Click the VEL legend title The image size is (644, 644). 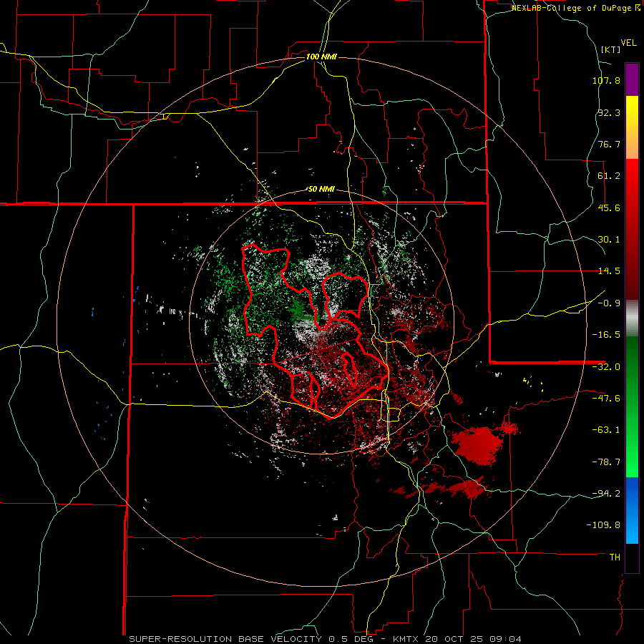(x=628, y=43)
